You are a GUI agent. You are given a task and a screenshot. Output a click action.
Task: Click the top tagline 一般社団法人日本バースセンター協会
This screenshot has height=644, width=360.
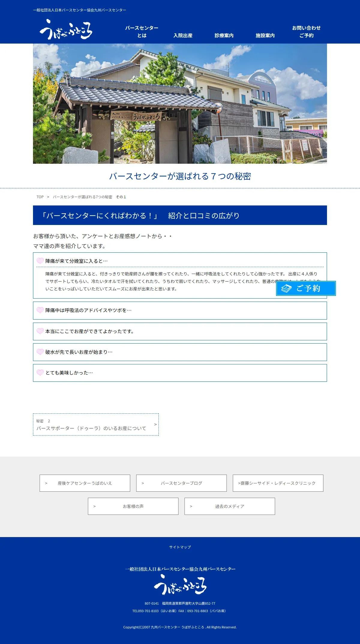coord(79,10)
